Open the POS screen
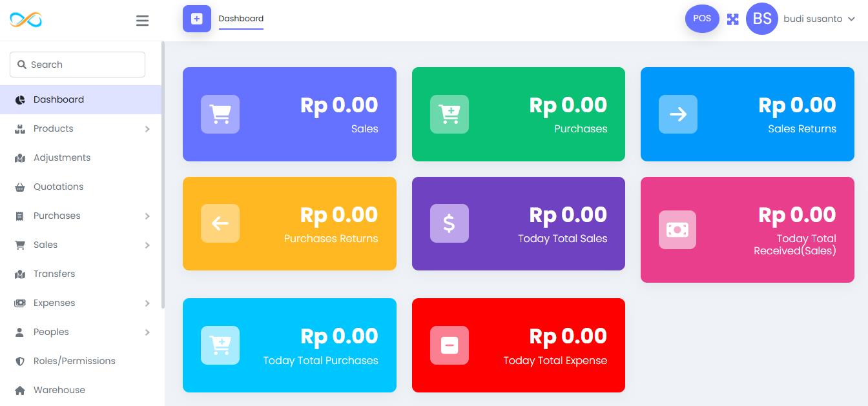The image size is (868, 406). [702, 19]
